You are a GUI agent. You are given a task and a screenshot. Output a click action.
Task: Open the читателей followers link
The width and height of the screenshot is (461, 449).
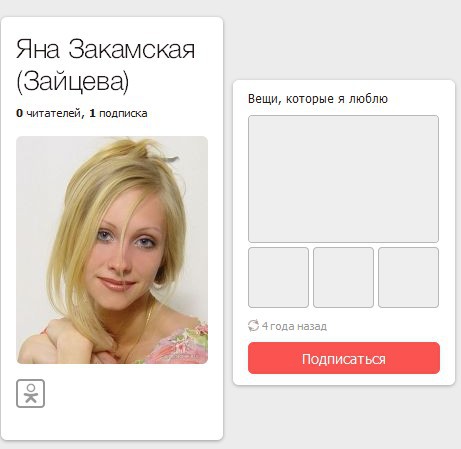coord(53,113)
